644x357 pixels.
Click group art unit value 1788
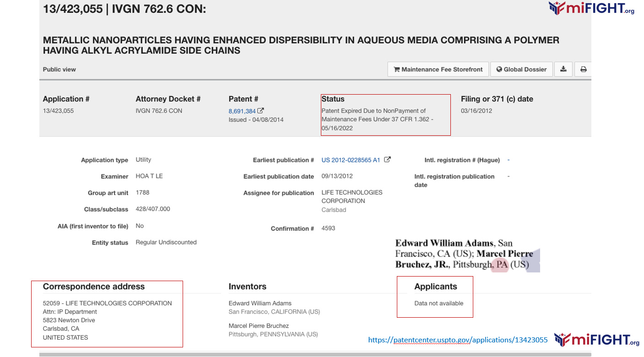(142, 192)
